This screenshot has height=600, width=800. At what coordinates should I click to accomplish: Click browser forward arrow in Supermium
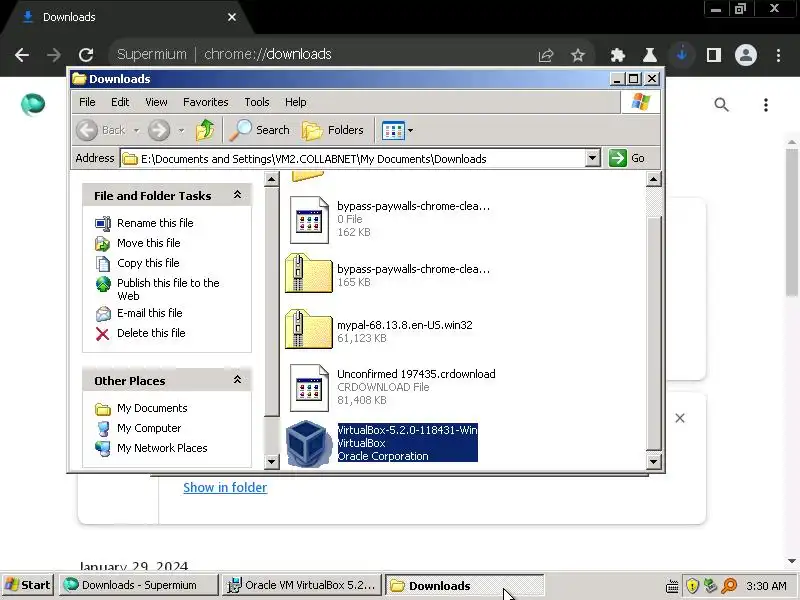(x=54, y=55)
